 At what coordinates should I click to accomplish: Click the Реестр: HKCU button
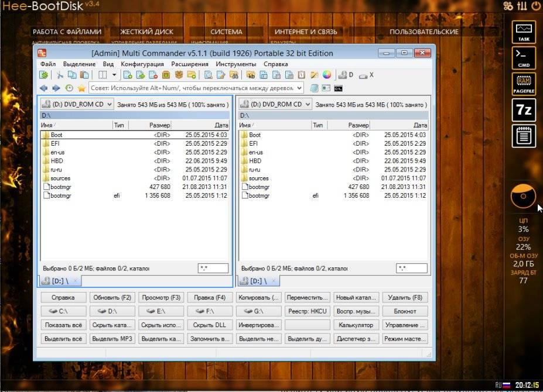(307, 311)
